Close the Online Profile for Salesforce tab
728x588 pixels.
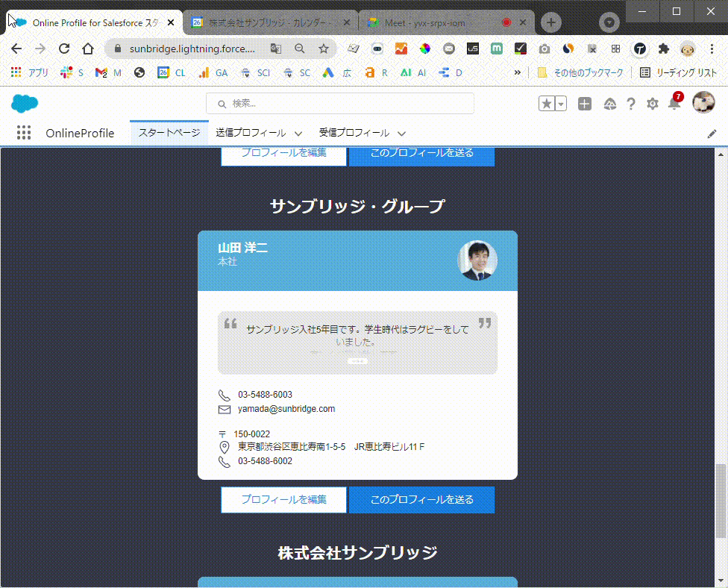point(171,22)
